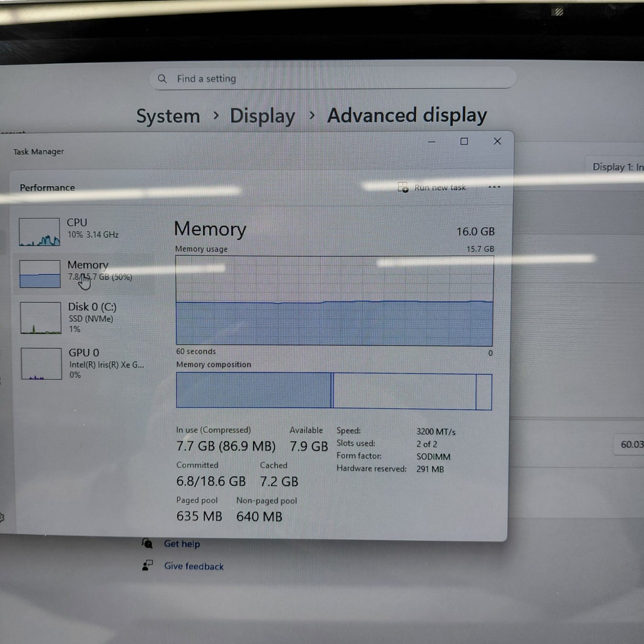The image size is (644, 644).
Task: Maximize the Task Manager window
Action: pyautogui.click(x=464, y=142)
